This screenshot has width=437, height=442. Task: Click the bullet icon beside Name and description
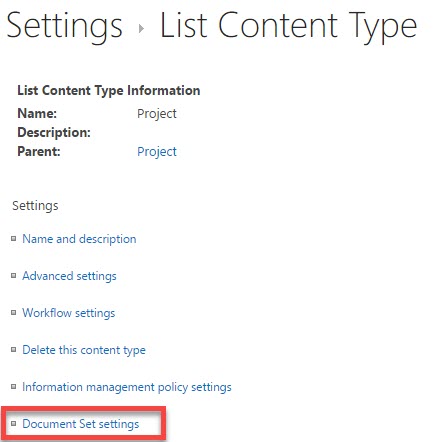[x=13, y=239]
